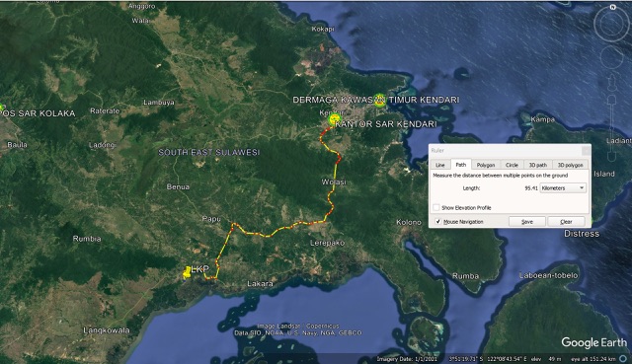This screenshot has height=364, width=632.
Task: Click the POS SAR KOLAKA marker icon
Action: pyautogui.click(x=1, y=108)
